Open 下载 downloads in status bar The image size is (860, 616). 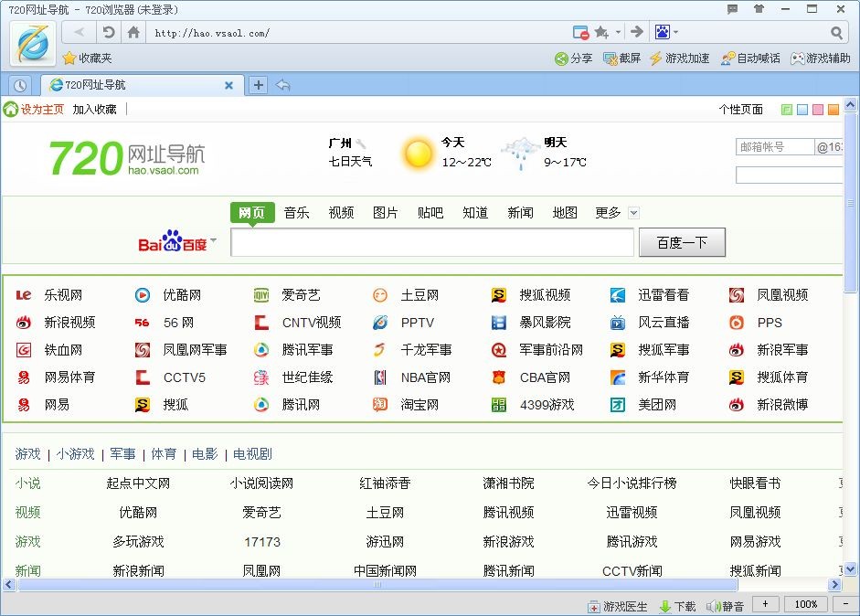[677, 606]
